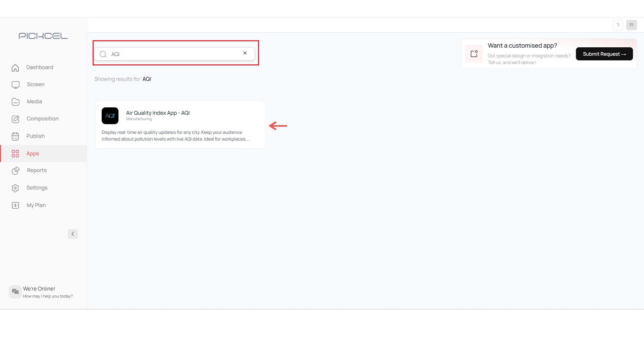Select Apps in the sidebar menu
Image resolution: width=644 pixels, height=362 pixels.
click(33, 154)
